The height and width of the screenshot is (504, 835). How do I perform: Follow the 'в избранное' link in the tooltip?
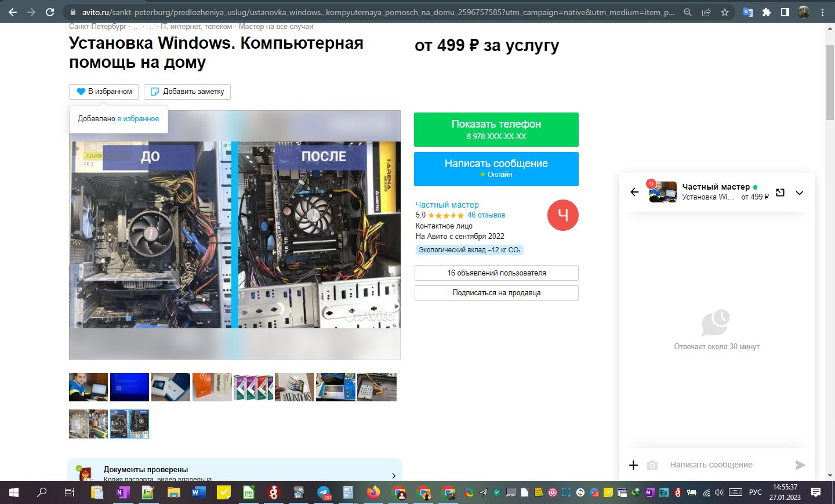coord(138,119)
